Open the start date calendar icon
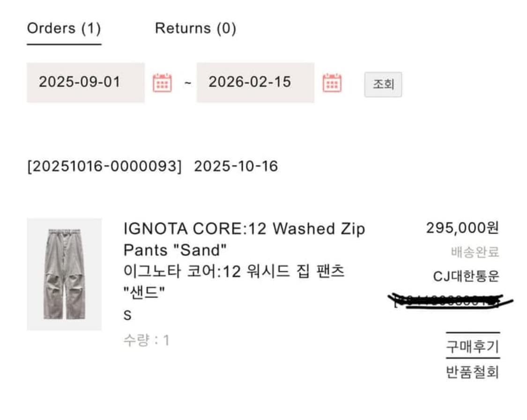527x420 pixels. click(162, 82)
